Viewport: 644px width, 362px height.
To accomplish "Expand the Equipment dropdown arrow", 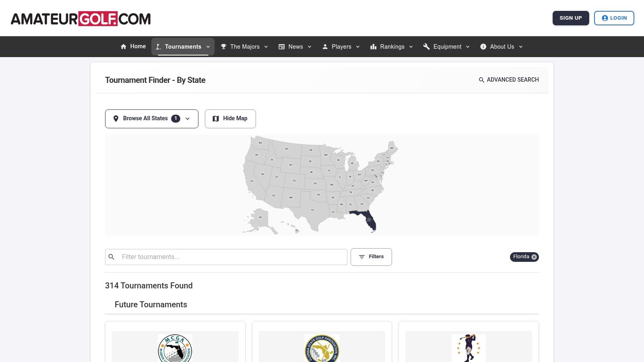I will [468, 47].
